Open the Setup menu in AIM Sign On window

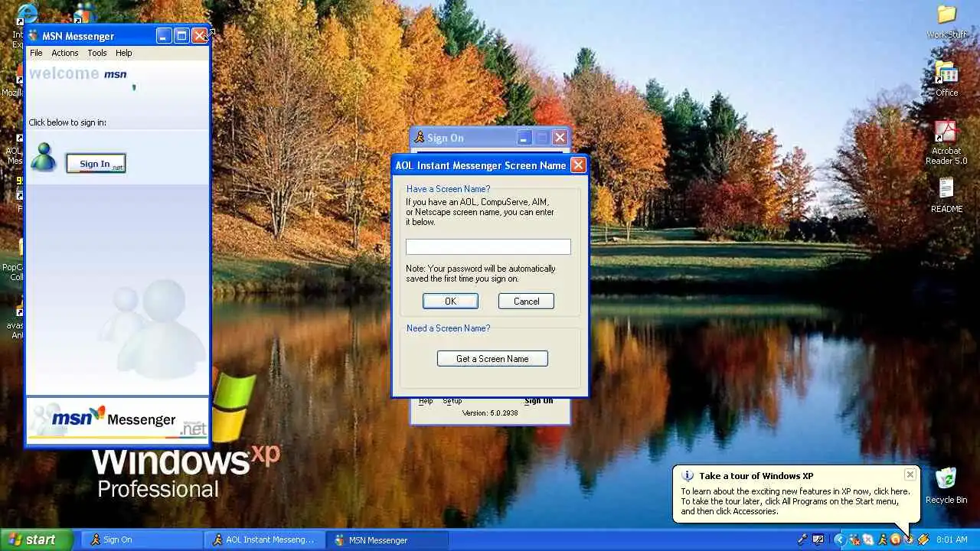(452, 401)
